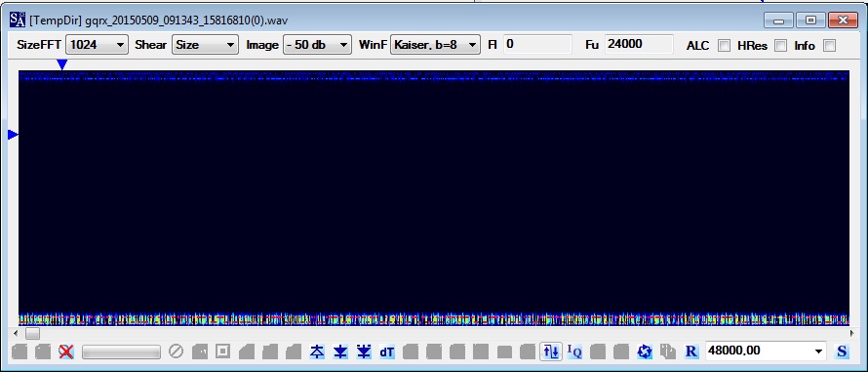Open the Shear Size dropdown
Screen dimensions: 868x372
tap(205, 44)
